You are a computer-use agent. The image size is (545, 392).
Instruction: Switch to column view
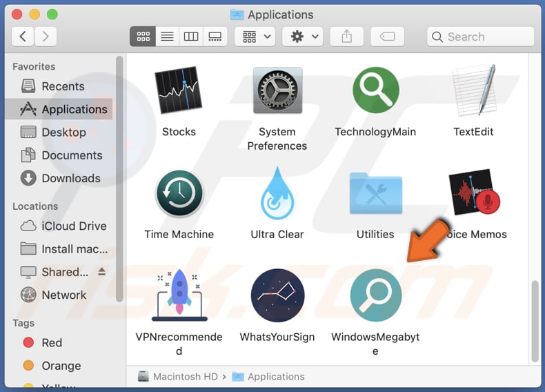(x=191, y=36)
